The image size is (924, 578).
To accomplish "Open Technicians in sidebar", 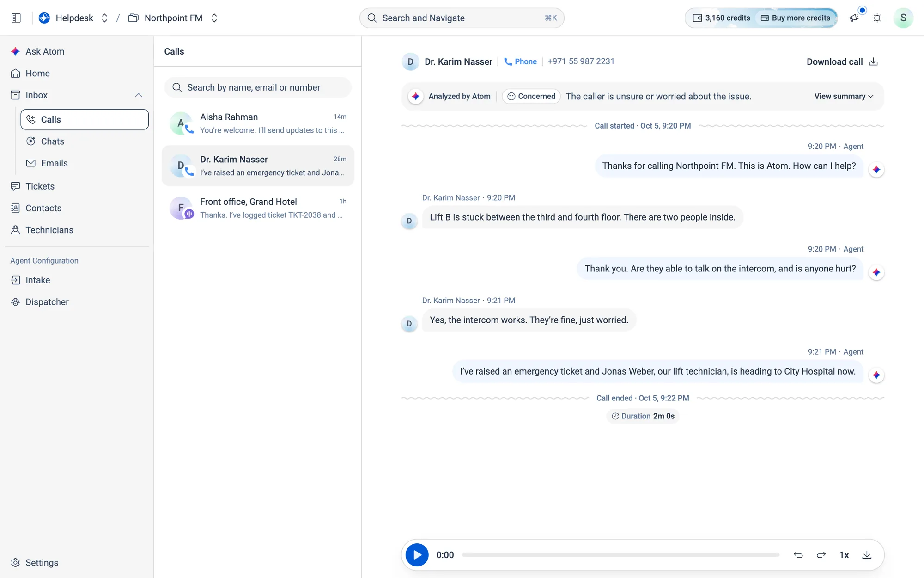I will coord(77,230).
